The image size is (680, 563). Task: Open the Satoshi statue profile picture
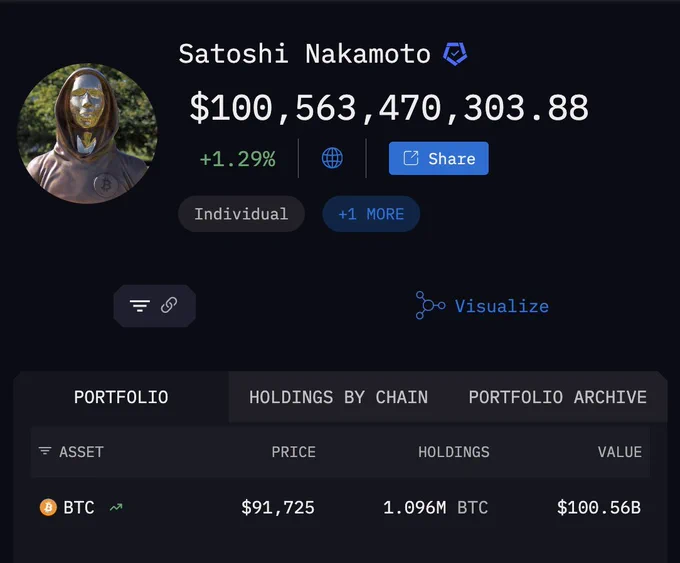coord(87,134)
